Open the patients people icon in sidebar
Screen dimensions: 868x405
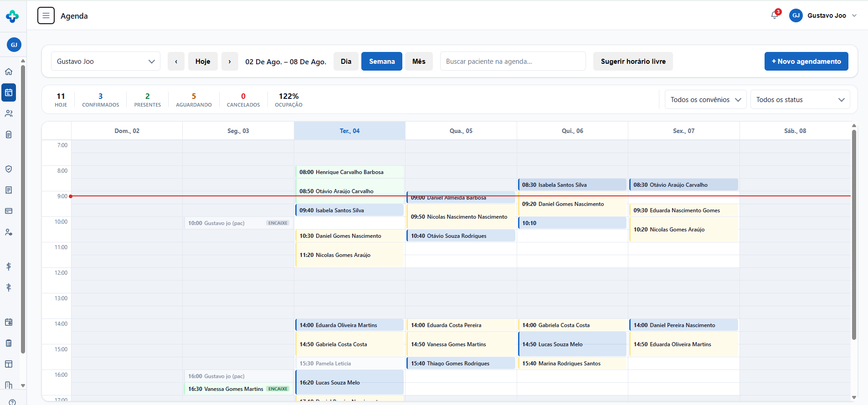pos(9,113)
